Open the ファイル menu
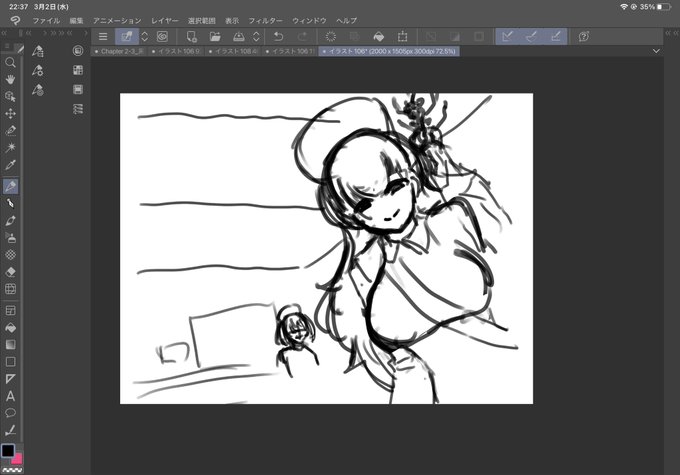 46,20
